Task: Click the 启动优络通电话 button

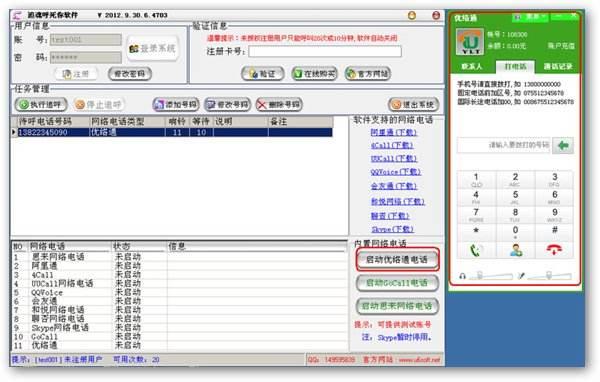Action: (397, 260)
